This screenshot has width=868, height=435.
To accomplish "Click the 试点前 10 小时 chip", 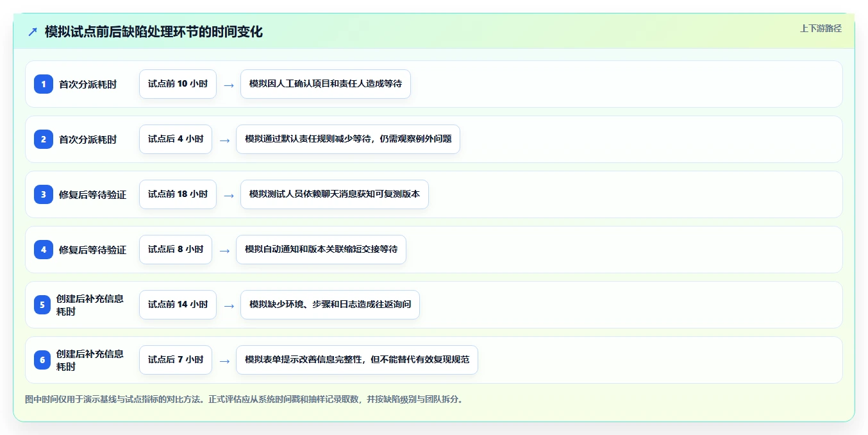I will tap(178, 84).
